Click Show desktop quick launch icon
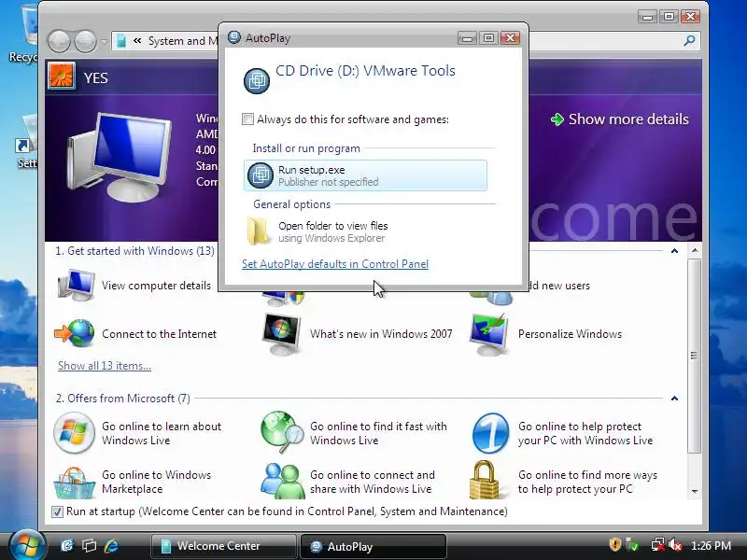The height and width of the screenshot is (560, 747). click(x=67, y=545)
